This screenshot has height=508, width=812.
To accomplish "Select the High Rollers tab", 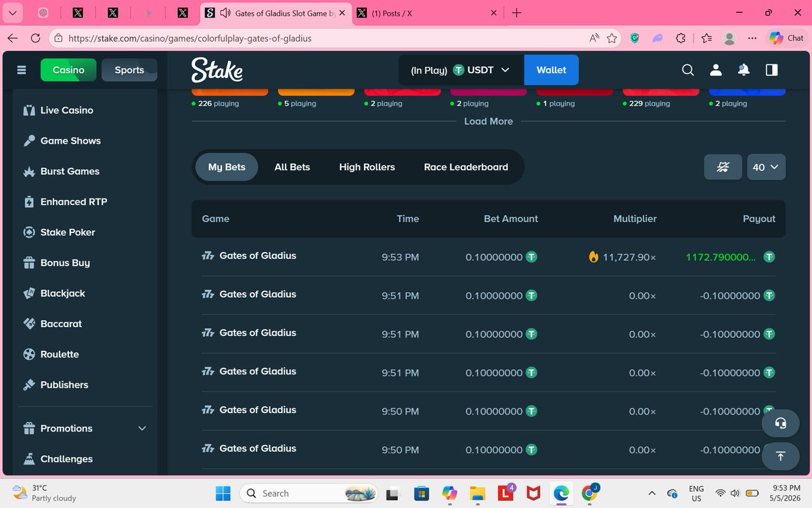I will click(x=367, y=167).
